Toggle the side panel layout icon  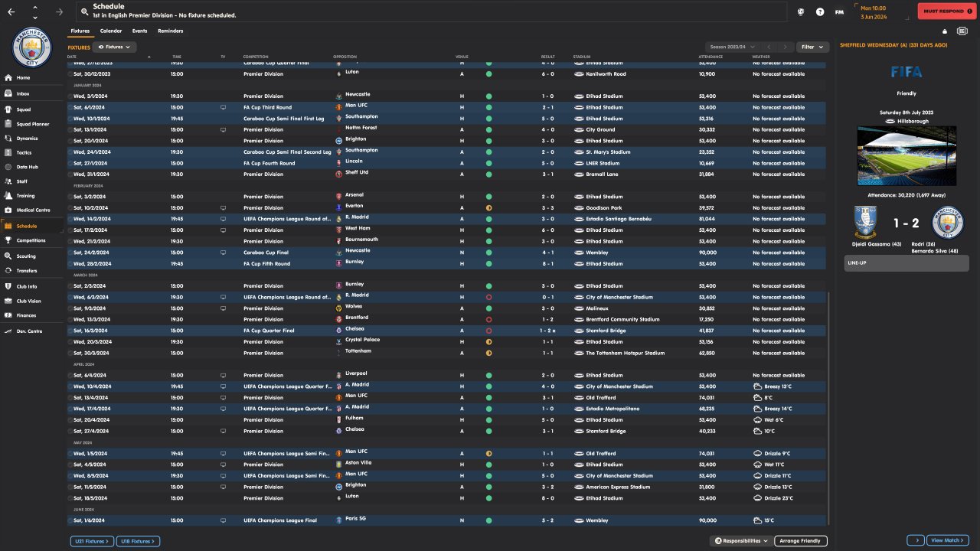[962, 31]
